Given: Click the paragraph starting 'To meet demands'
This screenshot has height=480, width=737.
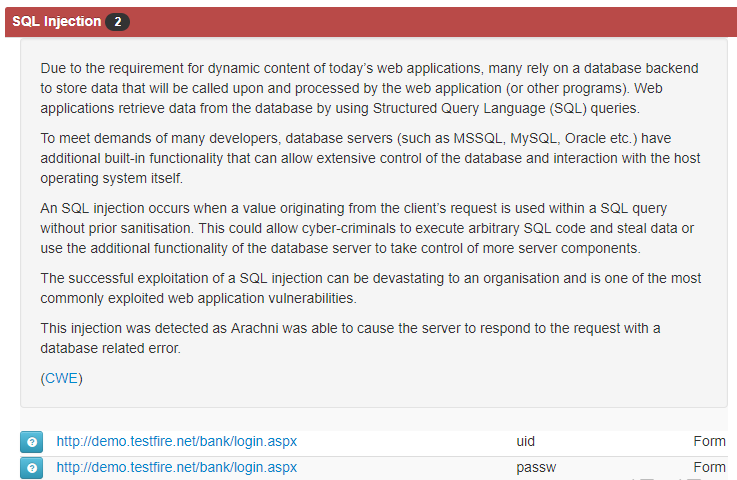Looking at the screenshot, I should pyautogui.click(x=370, y=158).
